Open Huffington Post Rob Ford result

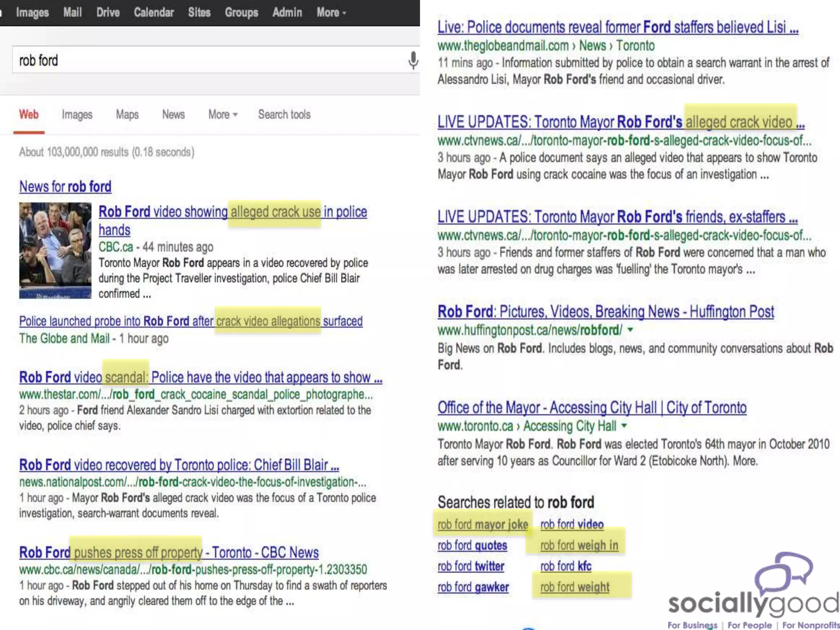click(x=605, y=312)
